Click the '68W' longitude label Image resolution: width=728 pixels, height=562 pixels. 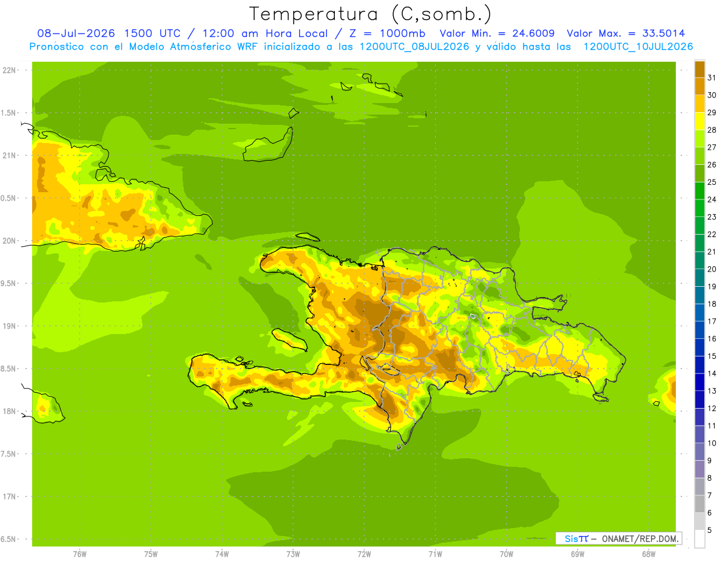point(649,554)
